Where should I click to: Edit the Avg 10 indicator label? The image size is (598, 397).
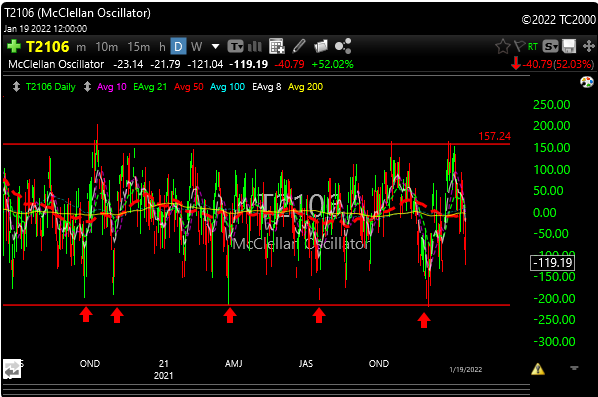(112, 87)
